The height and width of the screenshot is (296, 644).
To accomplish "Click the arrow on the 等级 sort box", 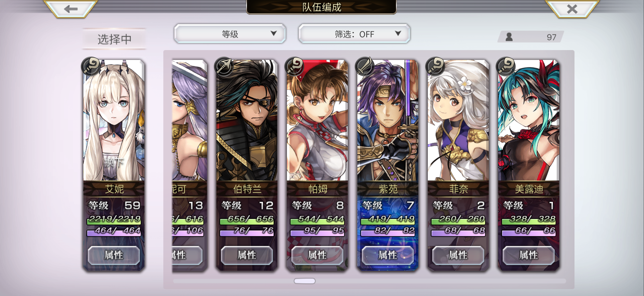I will click(274, 33).
